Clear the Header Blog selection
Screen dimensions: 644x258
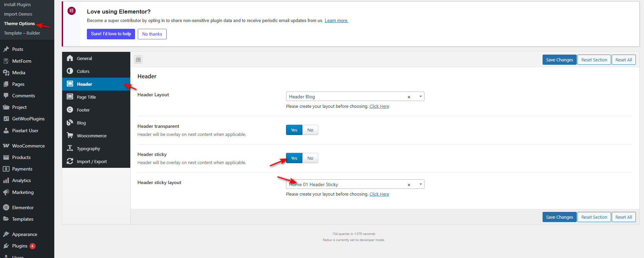409,97
